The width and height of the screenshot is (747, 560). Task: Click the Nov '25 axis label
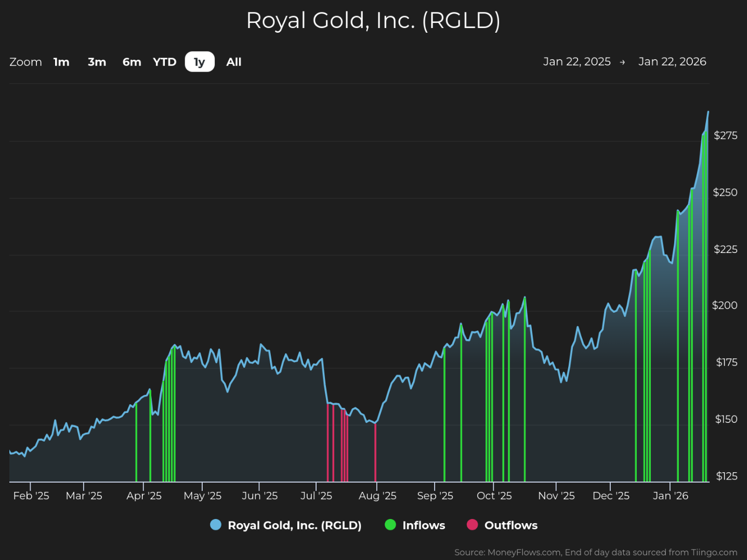tap(557, 496)
